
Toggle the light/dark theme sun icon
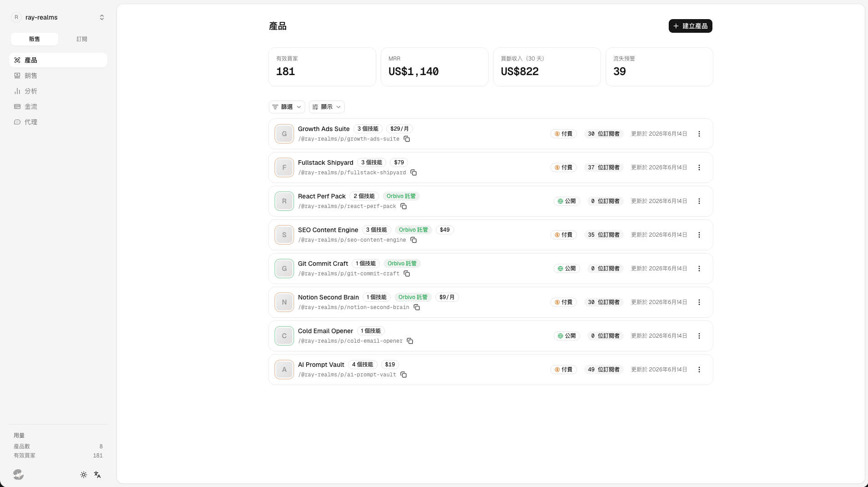pos(84,475)
